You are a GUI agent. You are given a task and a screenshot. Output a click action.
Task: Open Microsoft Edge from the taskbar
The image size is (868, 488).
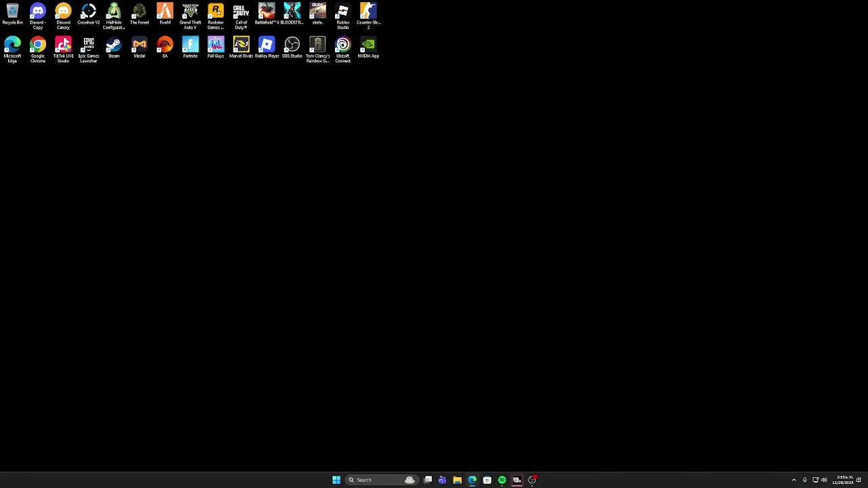coord(472,480)
